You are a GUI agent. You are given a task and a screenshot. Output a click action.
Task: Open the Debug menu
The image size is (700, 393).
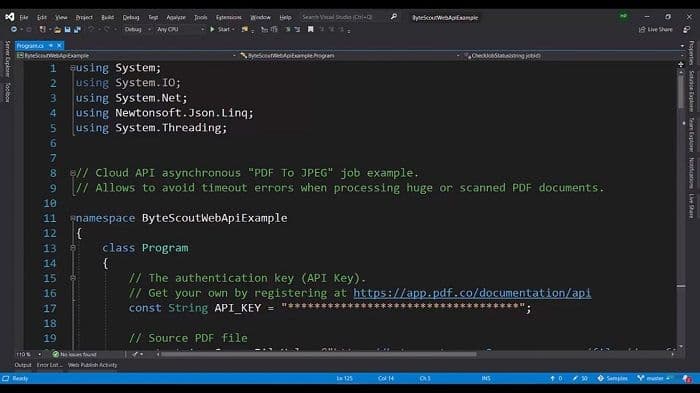point(131,17)
